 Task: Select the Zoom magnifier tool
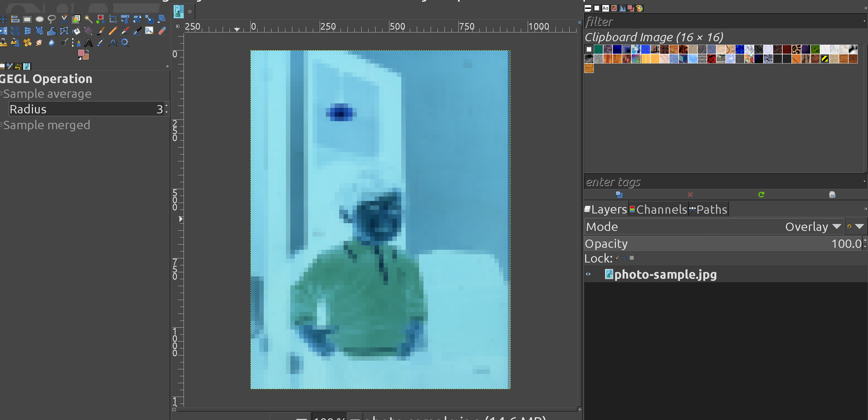click(125, 43)
